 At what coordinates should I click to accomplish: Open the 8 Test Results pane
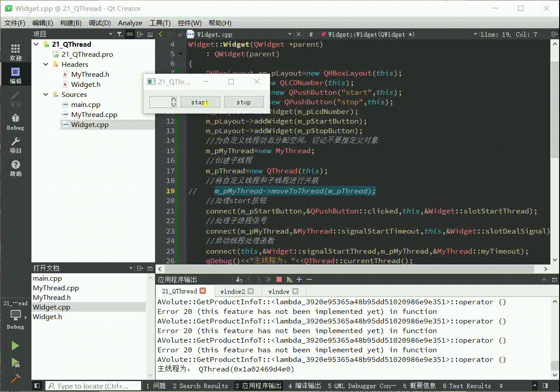[467, 386]
